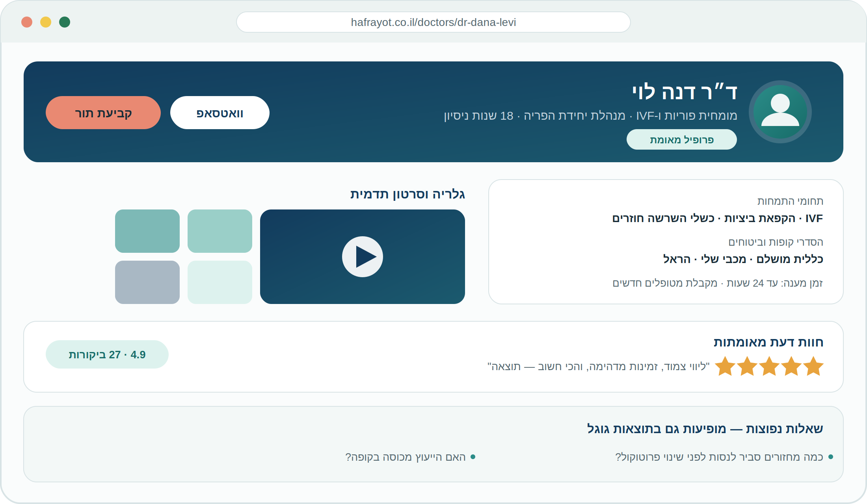
Task: Click the fourth star from the right
Action: 747,366
